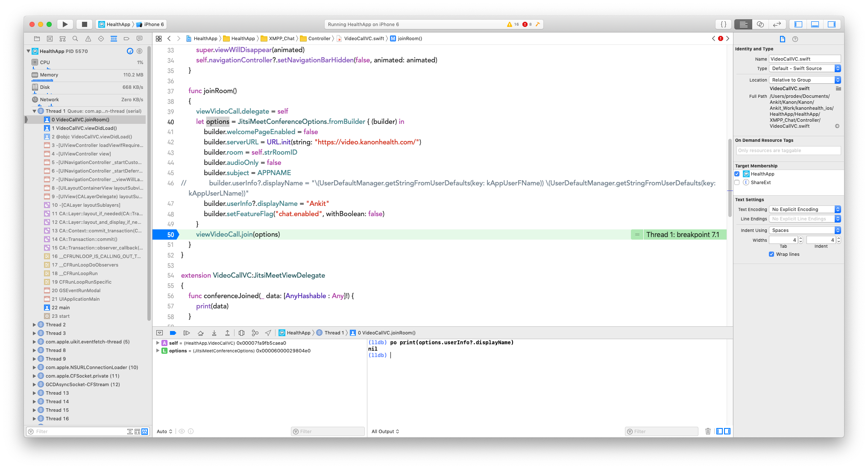Check ShareExt target membership
Screen dimensions: 868x469
click(737, 182)
